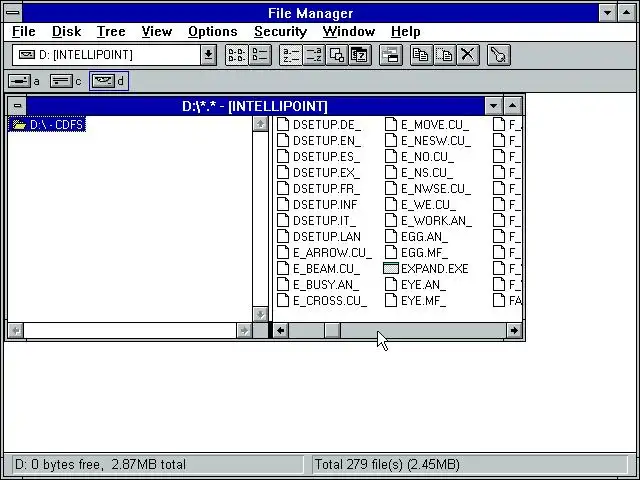Click the EXPAND.EXE program file
The image size is (640, 480).
(427, 269)
